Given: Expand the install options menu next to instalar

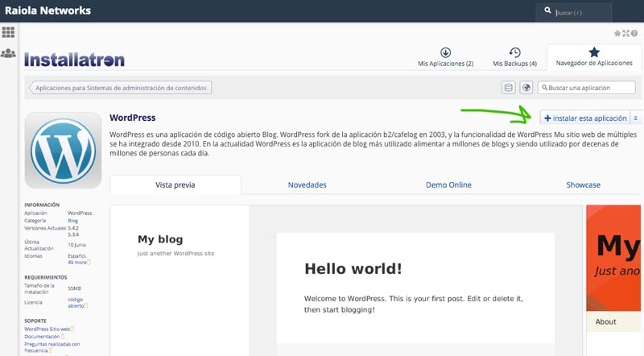Looking at the screenshot, I should pos(636,118).
